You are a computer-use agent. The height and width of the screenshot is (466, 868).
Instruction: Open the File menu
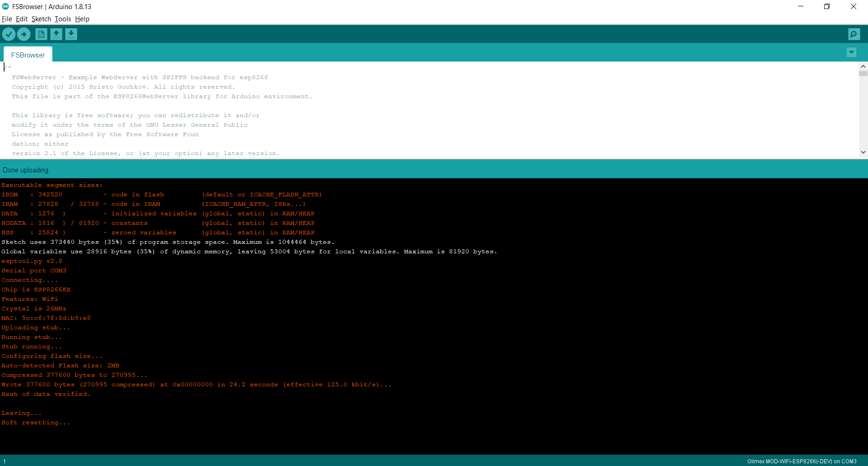click(x=7, y=19)
